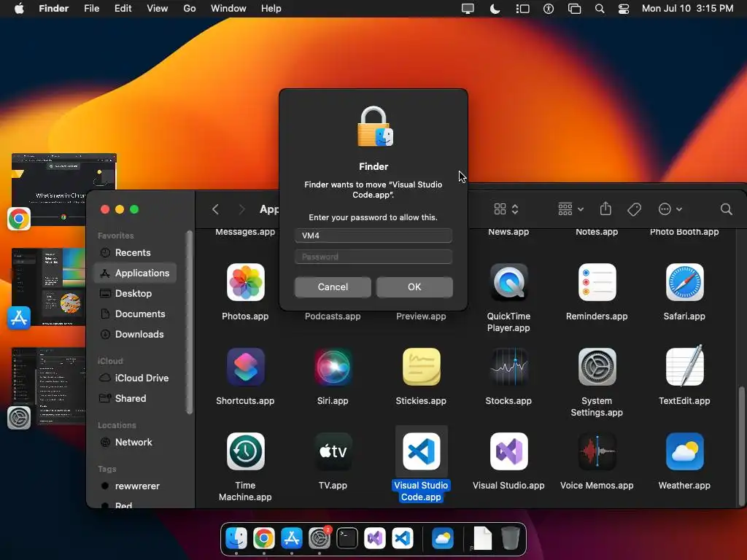This screenshot has height=560, width=747.
Task: Open QuickTime Player.app icon
Action: coord(508,282)
